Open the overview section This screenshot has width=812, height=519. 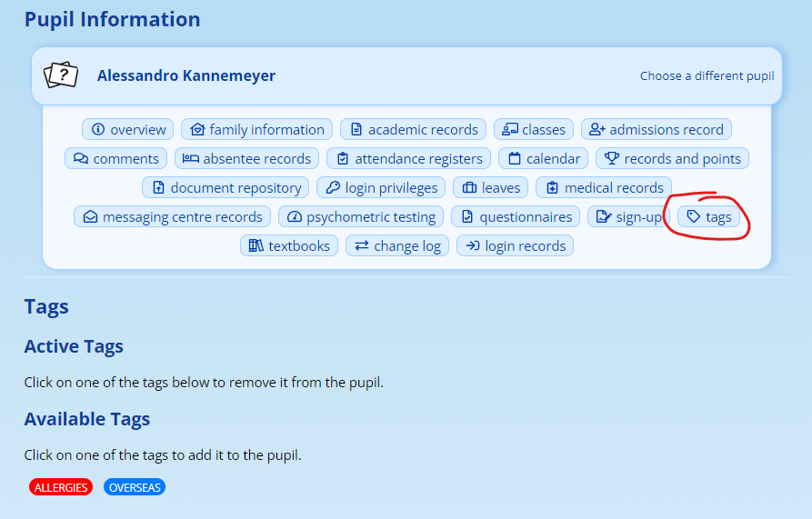tap(128, 130)
